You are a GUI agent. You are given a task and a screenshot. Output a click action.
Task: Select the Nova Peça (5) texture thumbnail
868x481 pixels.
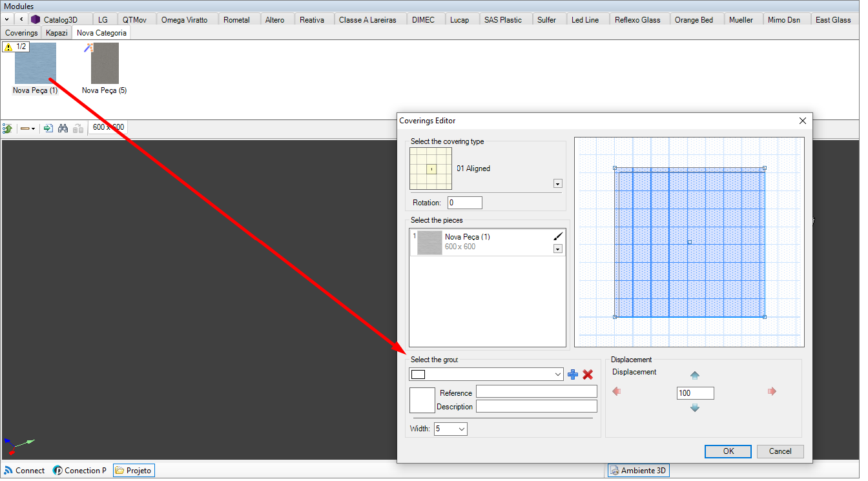click(105, 64)
